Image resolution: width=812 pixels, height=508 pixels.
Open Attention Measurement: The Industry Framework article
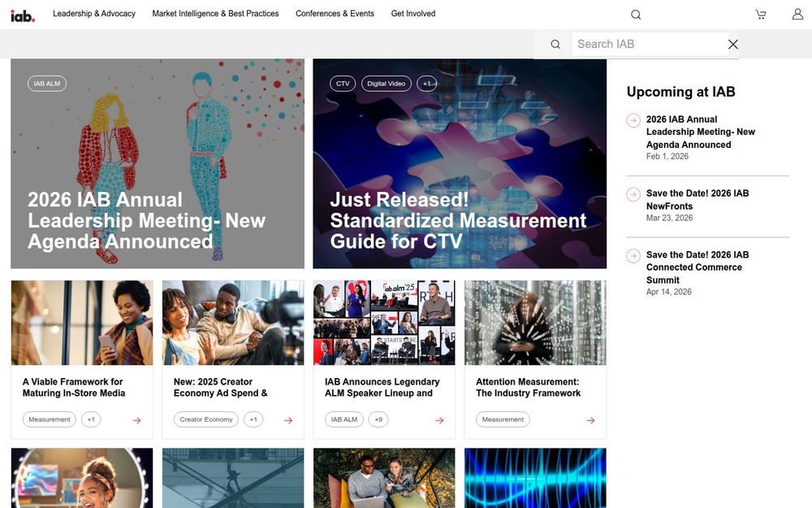click(529, 387)
